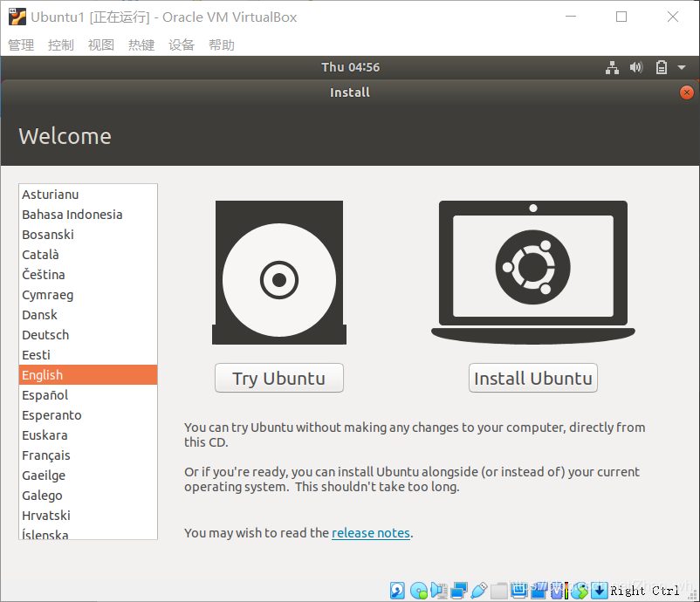Click the battery icon in Ubuntu top bar
The image size is (700, 602).
tap(662, 67)
